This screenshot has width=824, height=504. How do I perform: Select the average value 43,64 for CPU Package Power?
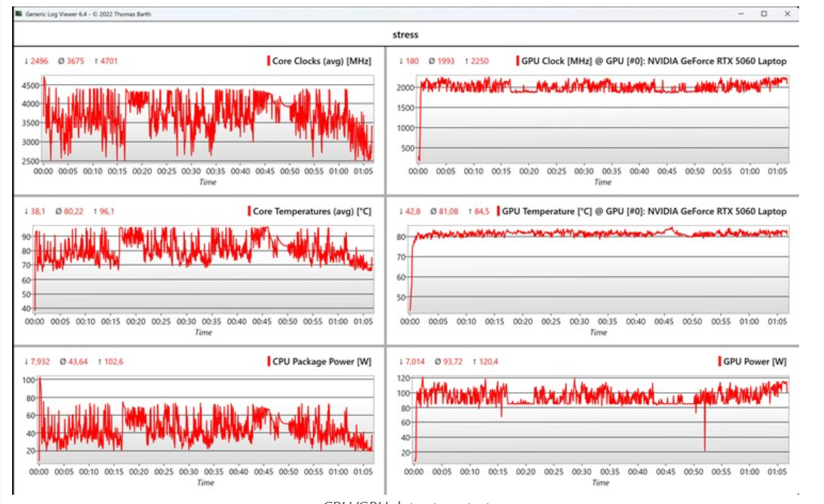pos(77,362)
